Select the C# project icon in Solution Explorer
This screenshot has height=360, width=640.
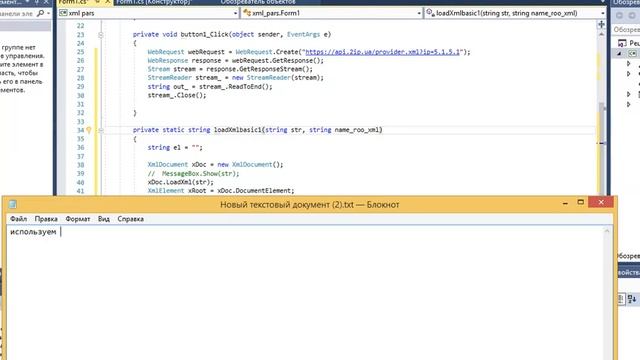632,53
